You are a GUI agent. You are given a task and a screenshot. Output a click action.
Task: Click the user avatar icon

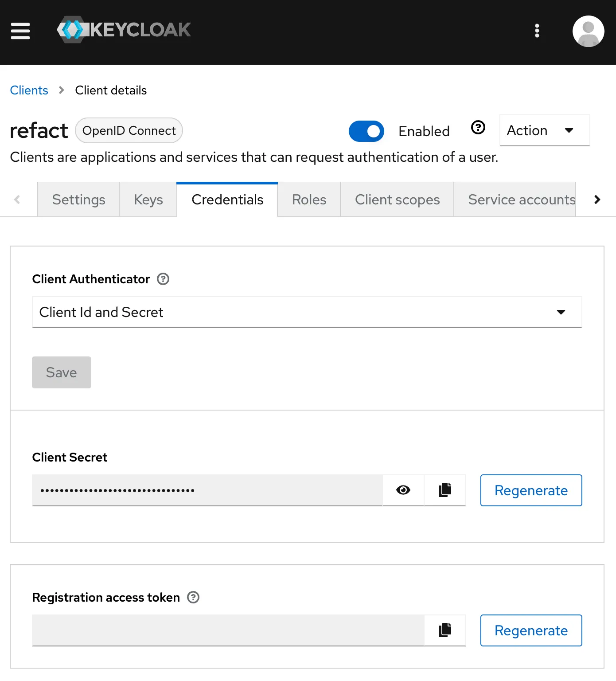tap(588, 31)
